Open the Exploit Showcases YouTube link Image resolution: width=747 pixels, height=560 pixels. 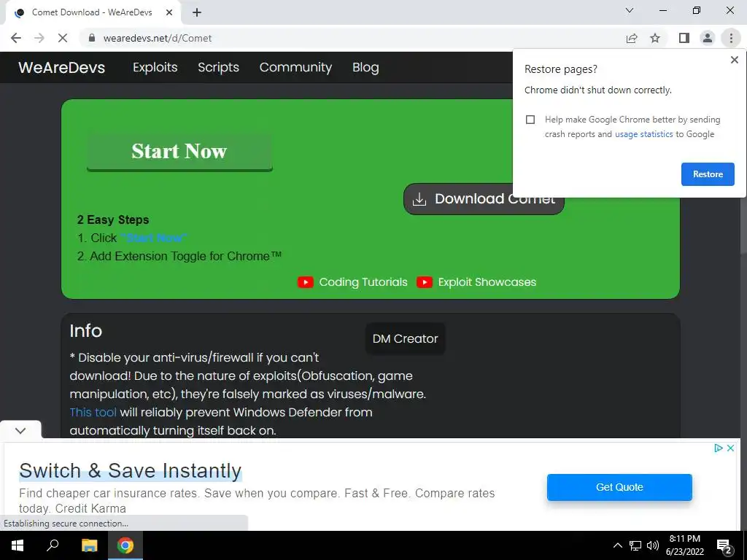pyautogui.click(x=487, y=282)
